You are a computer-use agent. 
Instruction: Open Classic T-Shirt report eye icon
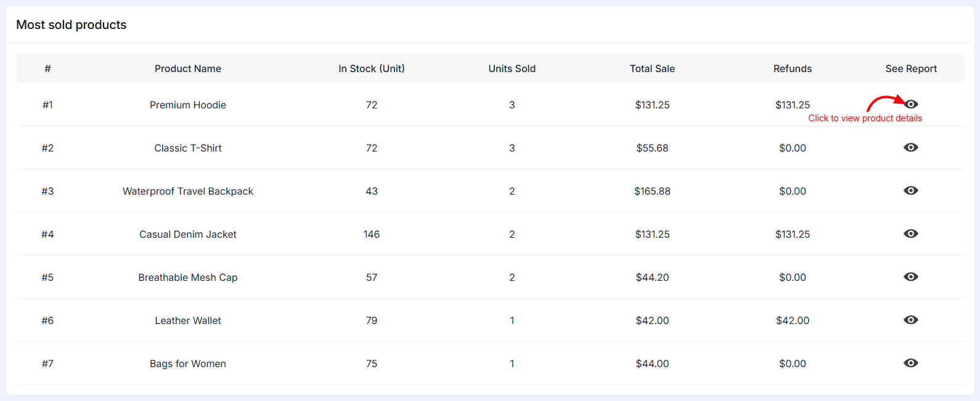pos(911,147)
